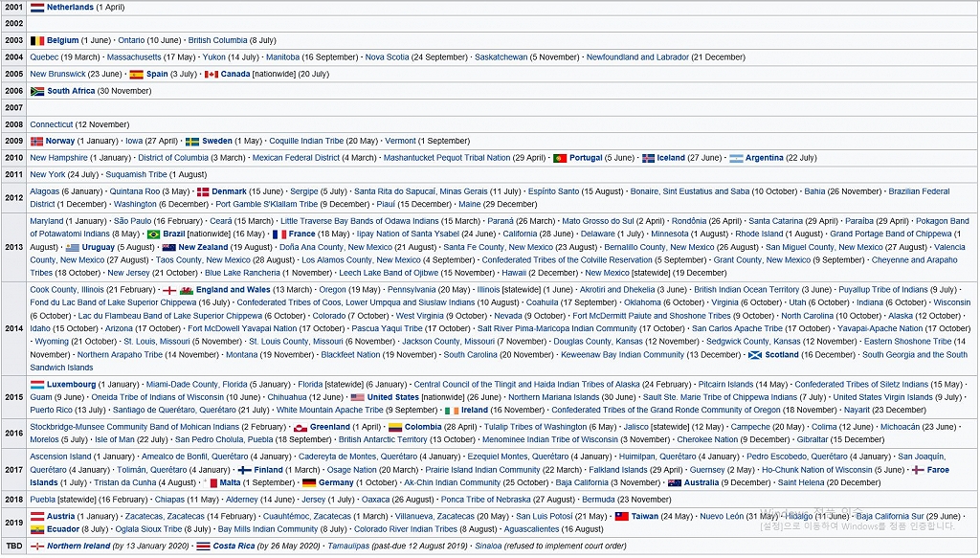Open the Bermuda link
Image resolution: width=980 pixels, height=558 pixels.
tap(599, 500)
